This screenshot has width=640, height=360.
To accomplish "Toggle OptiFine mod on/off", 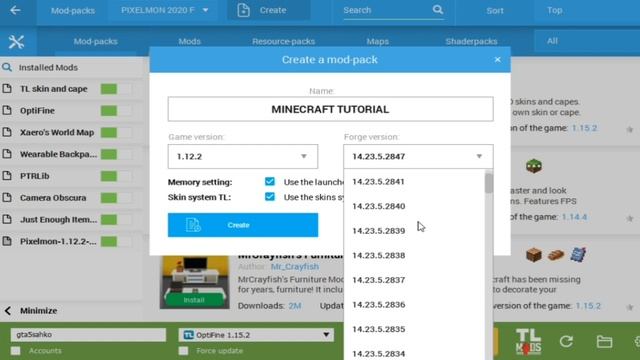I will click(x=116, y=111).
